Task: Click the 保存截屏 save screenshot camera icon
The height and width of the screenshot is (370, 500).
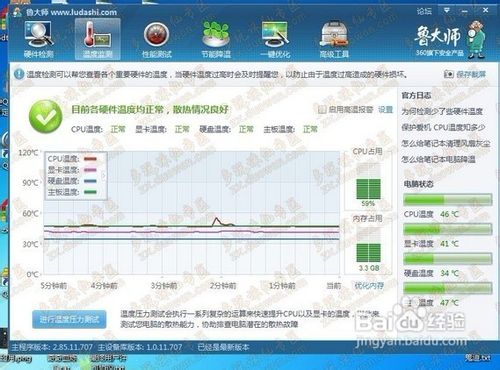Action: coord(449,74)
